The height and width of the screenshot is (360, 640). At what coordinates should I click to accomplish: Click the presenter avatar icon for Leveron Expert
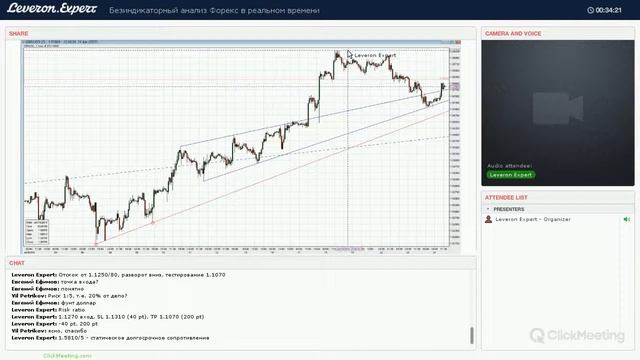488,219
